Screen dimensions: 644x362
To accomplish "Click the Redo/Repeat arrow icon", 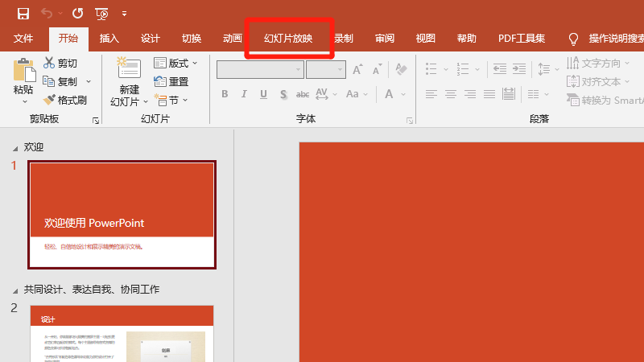I will [x=77, y=13].
